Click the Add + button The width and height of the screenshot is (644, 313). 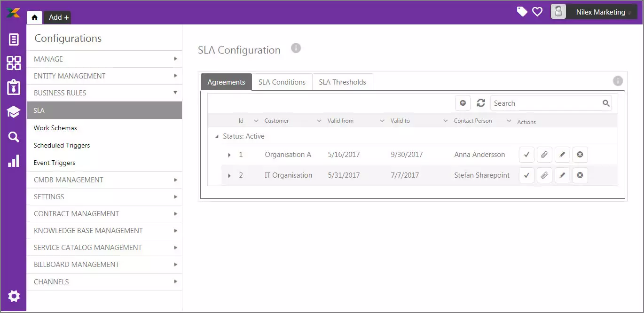point(59,17)
